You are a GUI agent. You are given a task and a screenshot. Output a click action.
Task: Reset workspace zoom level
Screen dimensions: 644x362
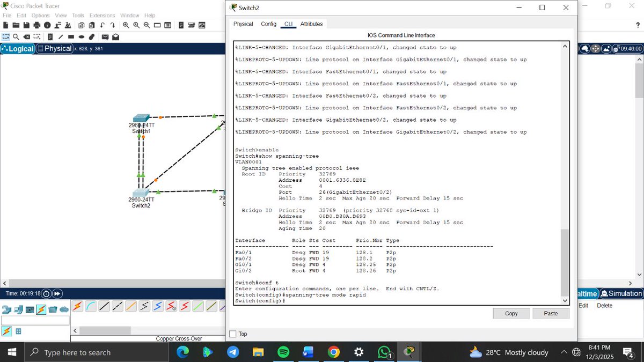coord(136,25)
